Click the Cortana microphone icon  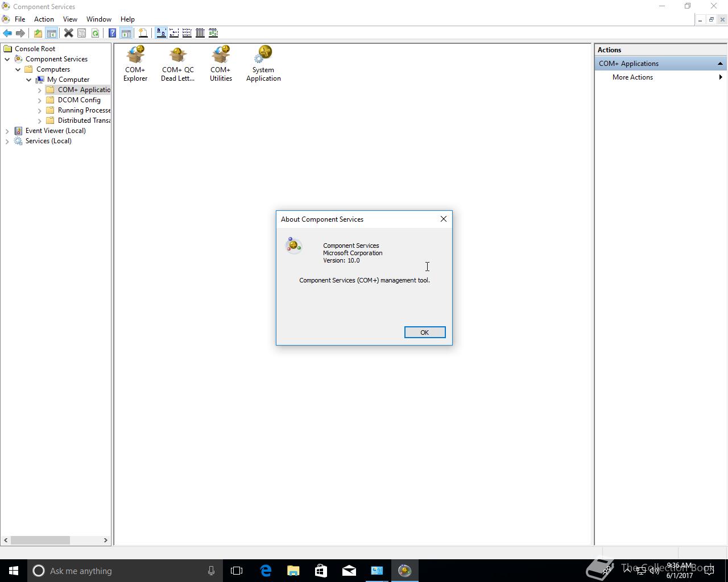[x=211, y=571]
